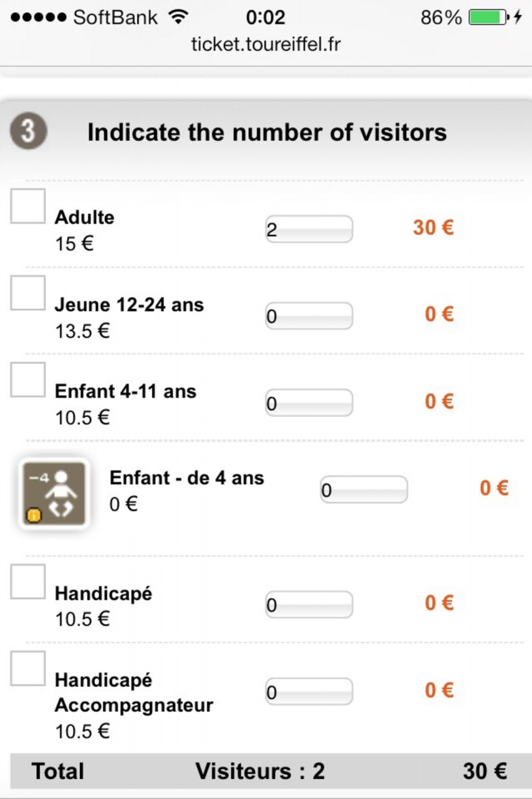Select the Enfant - de 4 ans quantity field
The image size is (532, 799).
click(x=364, y=490)
